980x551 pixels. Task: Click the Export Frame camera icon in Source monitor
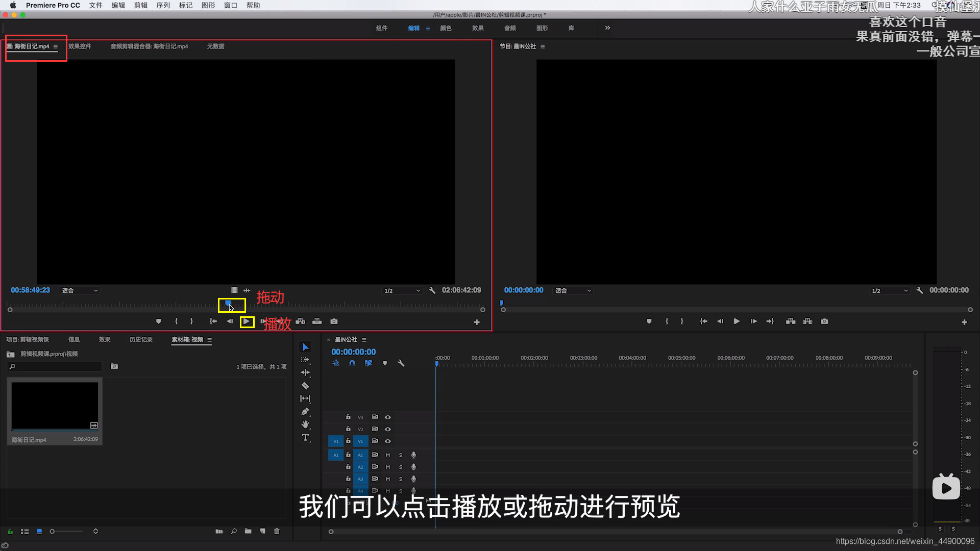pyautogui.click(x=334, y=321)
